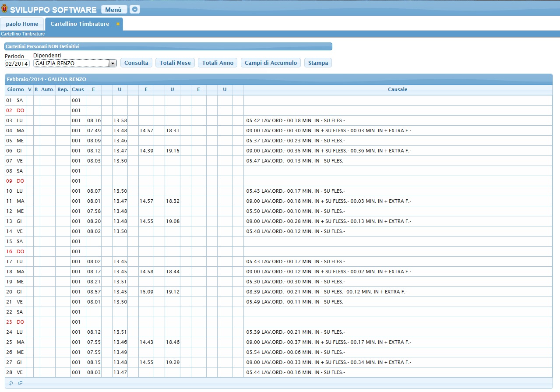The height and width of the screenshot is (392, 560).
Task: Click the Campi di Accumulo button
Action: [271, 63]
